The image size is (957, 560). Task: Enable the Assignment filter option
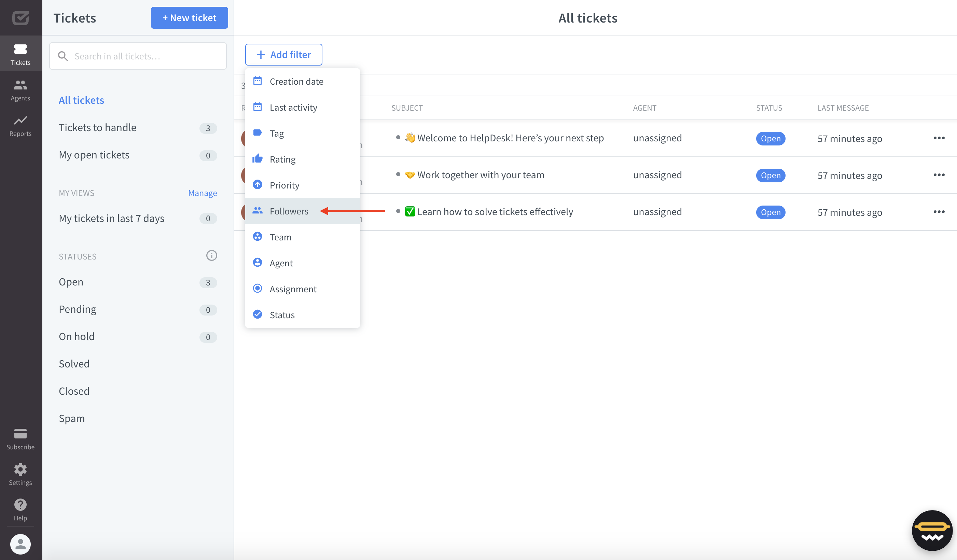click(x=293, y=289)
